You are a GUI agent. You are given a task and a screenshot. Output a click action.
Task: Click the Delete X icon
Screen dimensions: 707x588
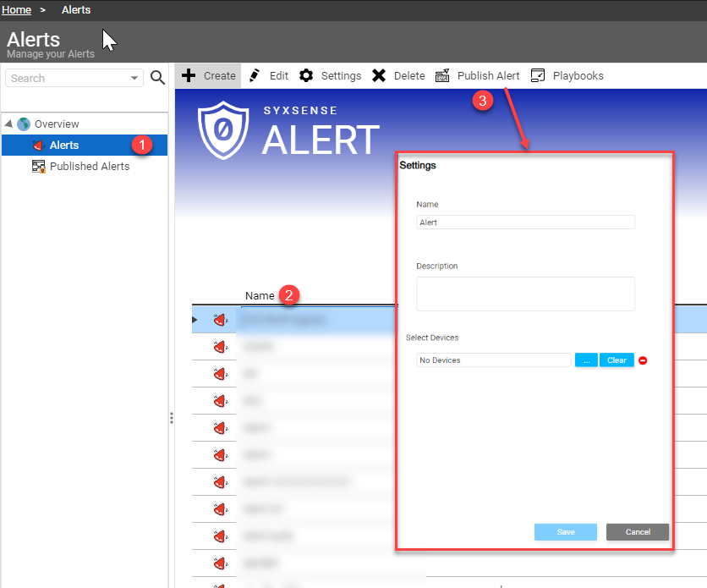pyautogui.click(x=379, y=75)
